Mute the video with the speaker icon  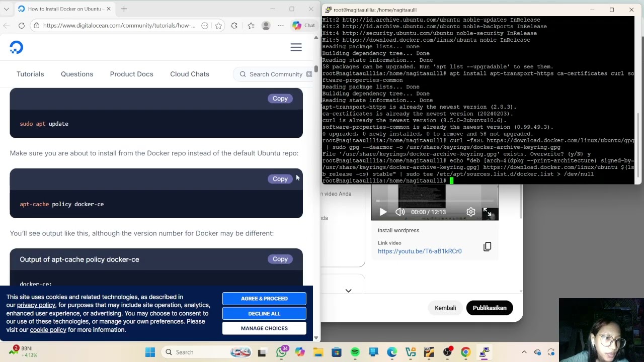click(400, 212)
